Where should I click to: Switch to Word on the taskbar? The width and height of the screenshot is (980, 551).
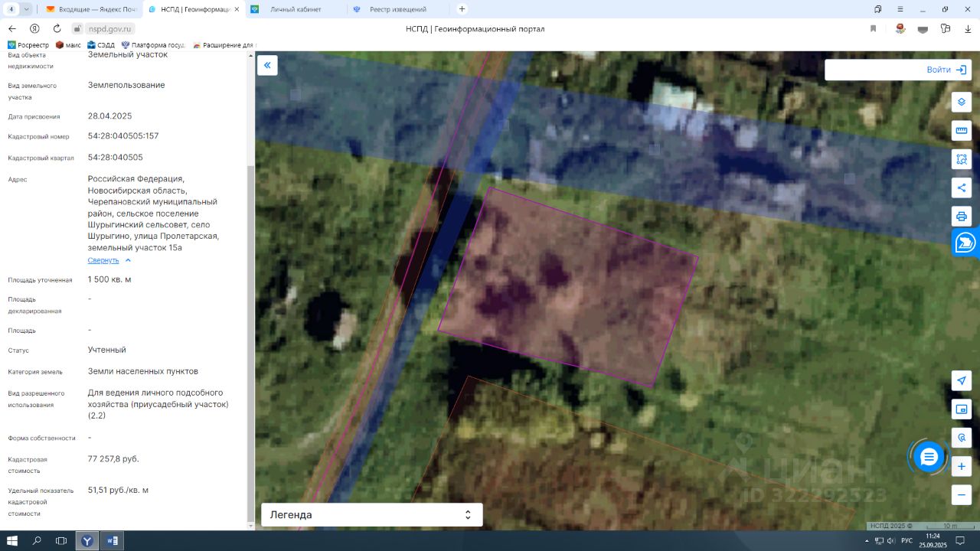112,541
